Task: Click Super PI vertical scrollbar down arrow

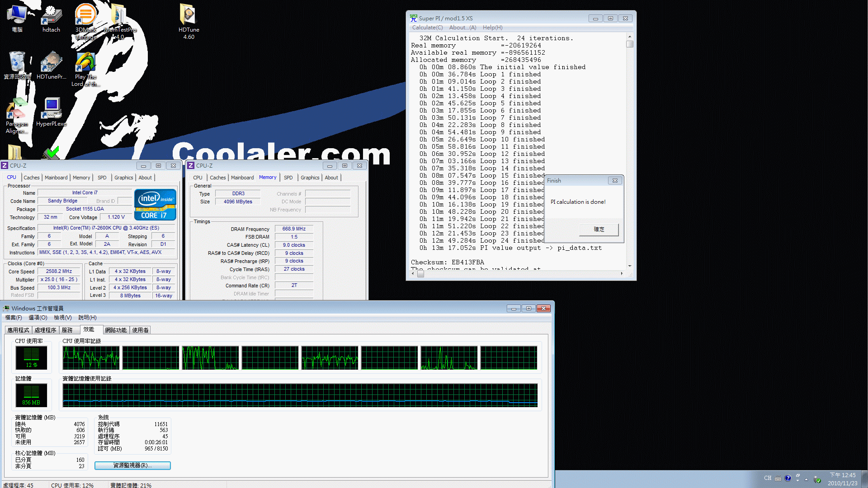Action: point(630,266)
